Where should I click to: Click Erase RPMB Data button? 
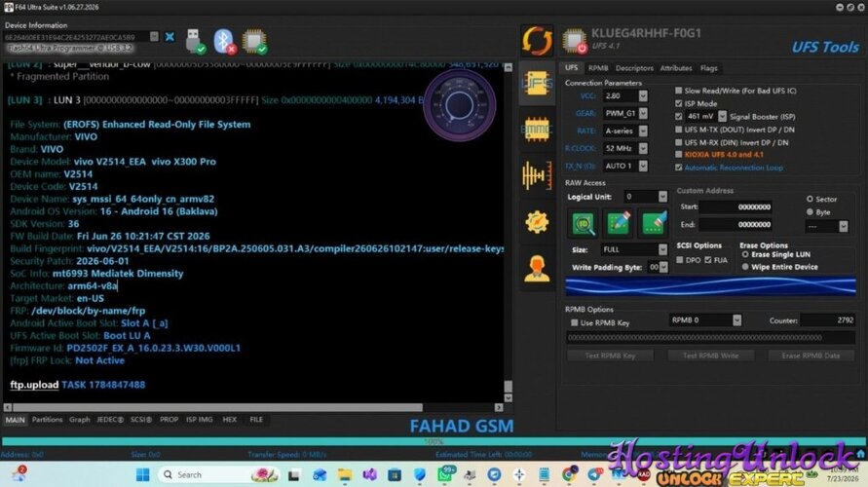click(x=811, y=356)
